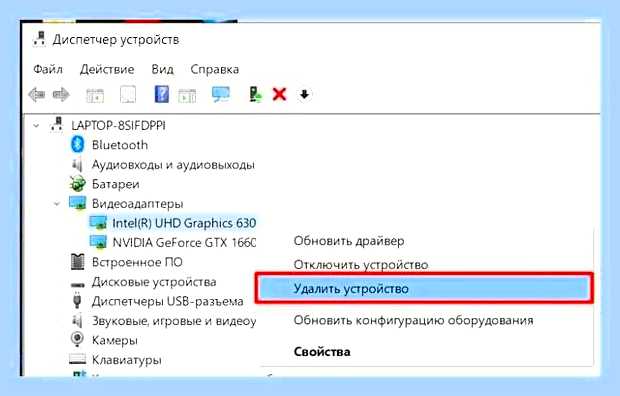Open the Help question-mark toolbar icon
Screen dimensions: 620x396
coord(161,95)
